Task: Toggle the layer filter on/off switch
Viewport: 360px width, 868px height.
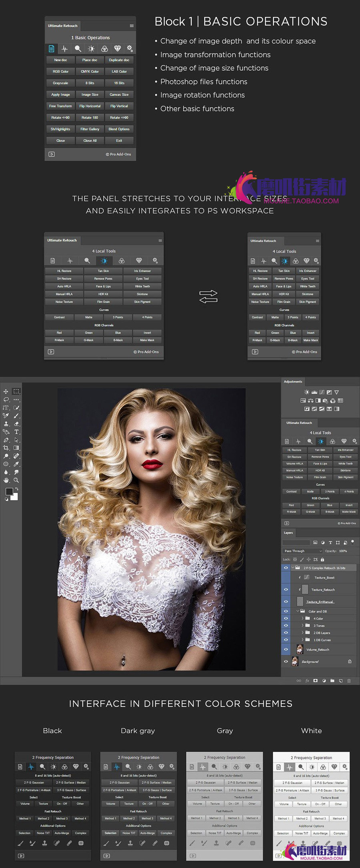Action: point(352,542)
